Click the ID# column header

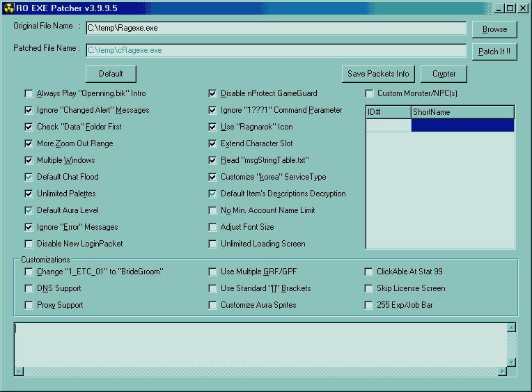pos(389,112)
